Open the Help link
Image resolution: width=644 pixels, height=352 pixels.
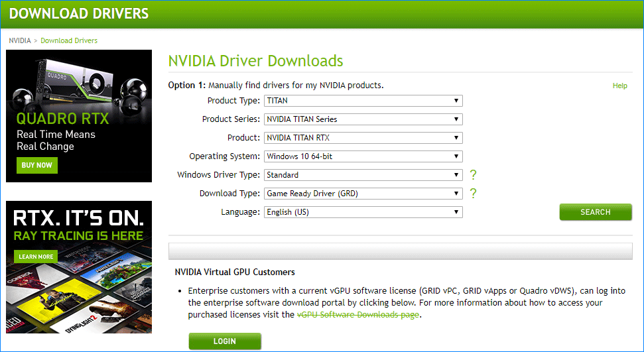pos(619,86)
